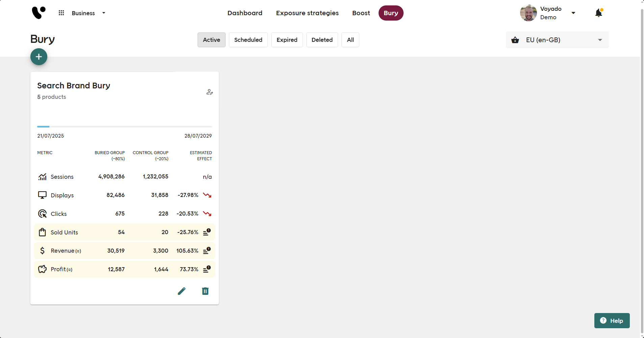
Task: Click the add new bury plus button
Action: pos(39,57)
